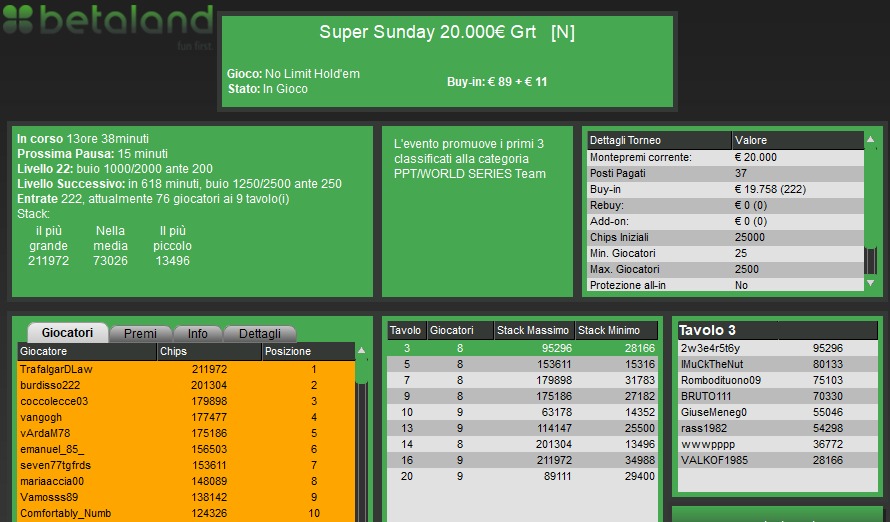The height and width of the screenshot is (522, 890).
Task: Select table 3 highlighted row
Action: [x=522, y=348]
